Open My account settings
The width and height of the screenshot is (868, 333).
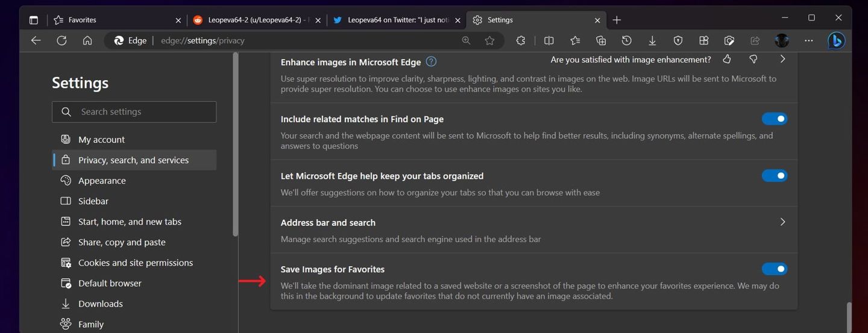(134, 139)
